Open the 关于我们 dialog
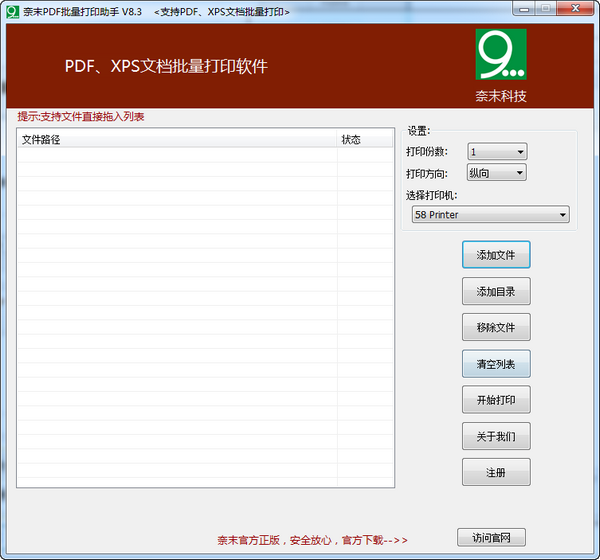This screenshot has width=600, height=560. tap(496, 436)
